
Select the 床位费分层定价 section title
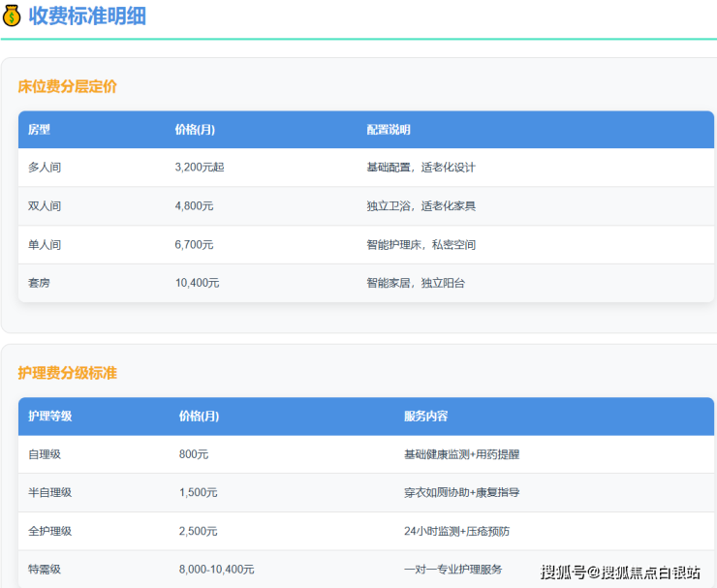coord(67,86)
